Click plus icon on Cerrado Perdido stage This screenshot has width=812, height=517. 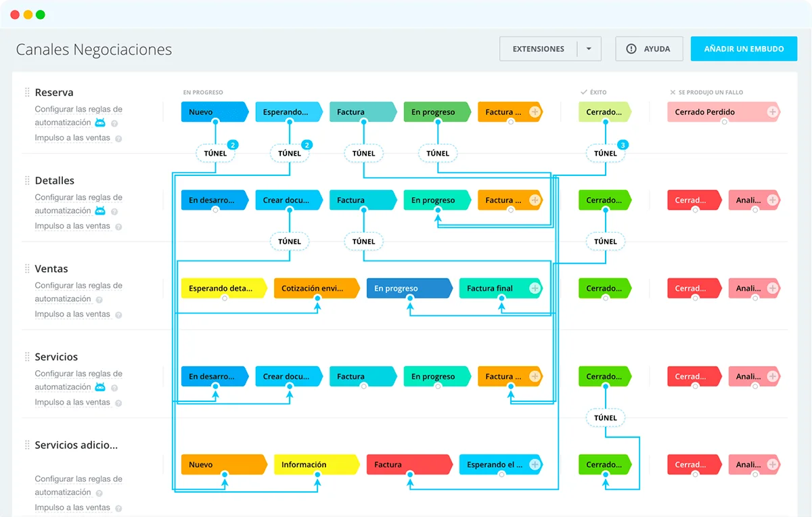click(772, 112)
